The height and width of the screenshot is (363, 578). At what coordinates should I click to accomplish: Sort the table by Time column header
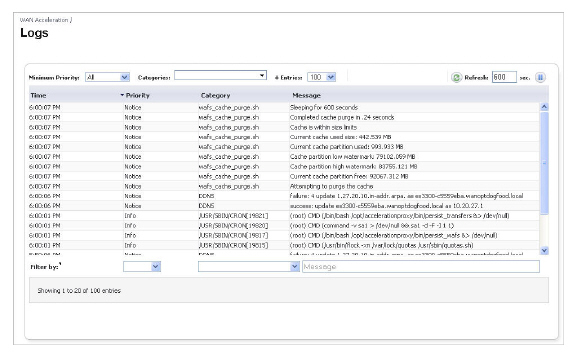point(38,95)
